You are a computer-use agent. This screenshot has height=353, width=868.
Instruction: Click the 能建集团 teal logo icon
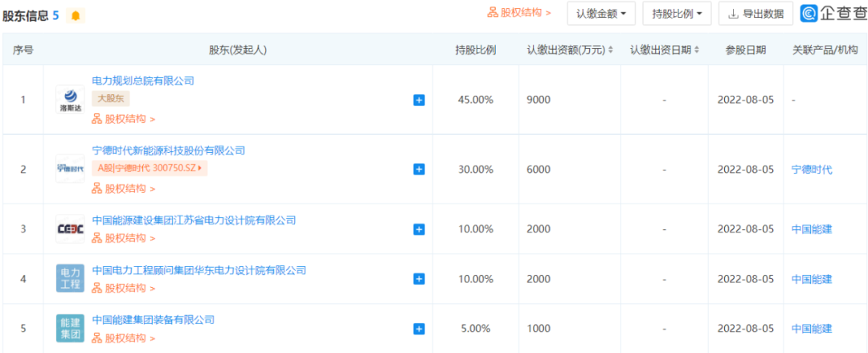70,328
